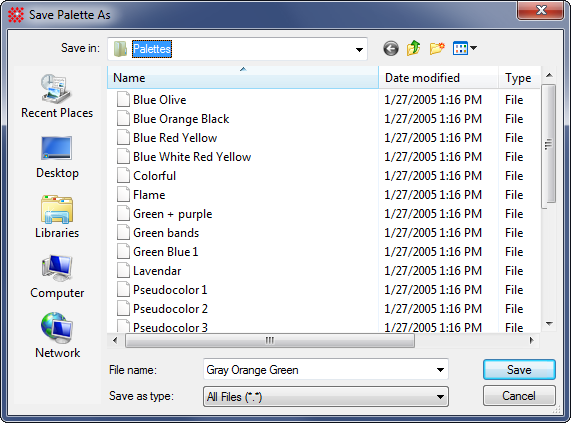
Task: Click the File name text field
Action: (x=319, y=370)
